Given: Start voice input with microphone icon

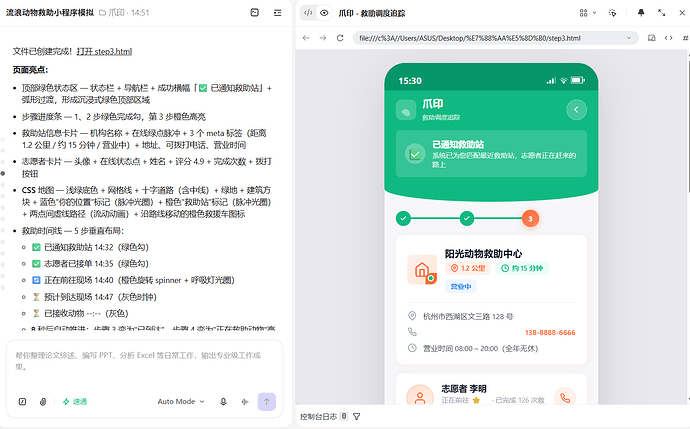Looking at the screenshot, I should (x=223, y=401).
